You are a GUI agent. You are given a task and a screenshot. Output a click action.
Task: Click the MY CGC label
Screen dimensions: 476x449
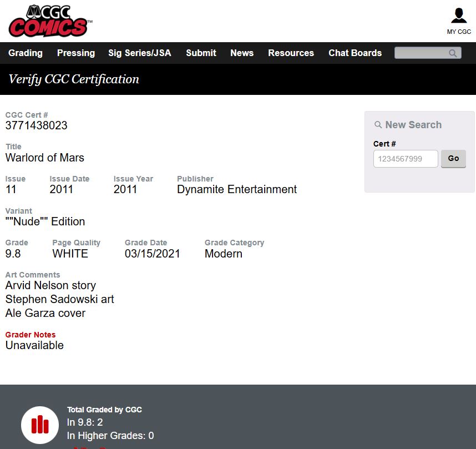pos(459,32)
